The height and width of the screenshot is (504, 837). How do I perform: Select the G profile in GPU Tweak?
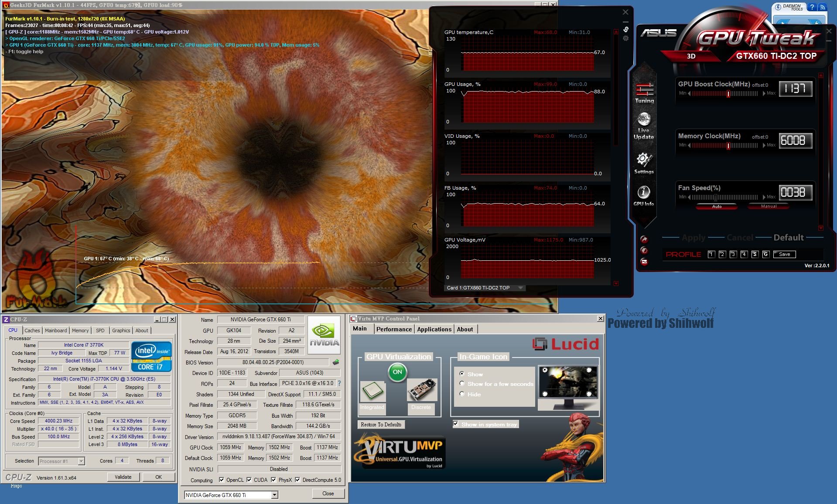point(766,254)
